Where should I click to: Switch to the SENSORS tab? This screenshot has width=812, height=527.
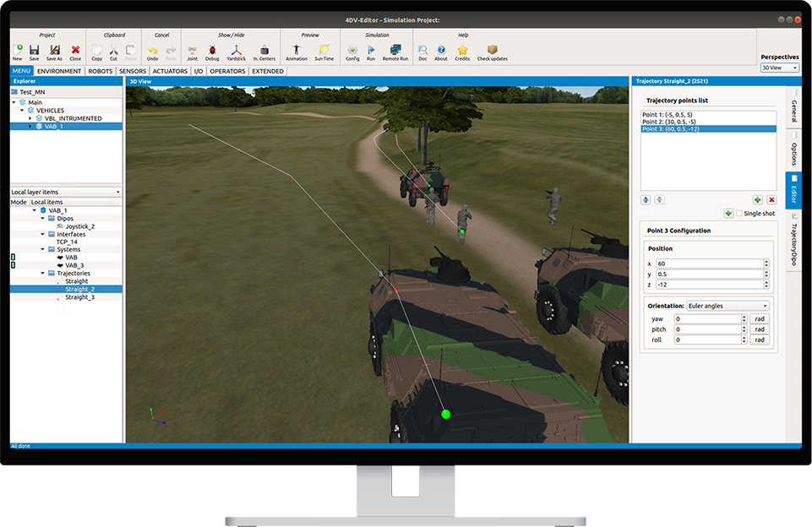[x=132, y=72]
